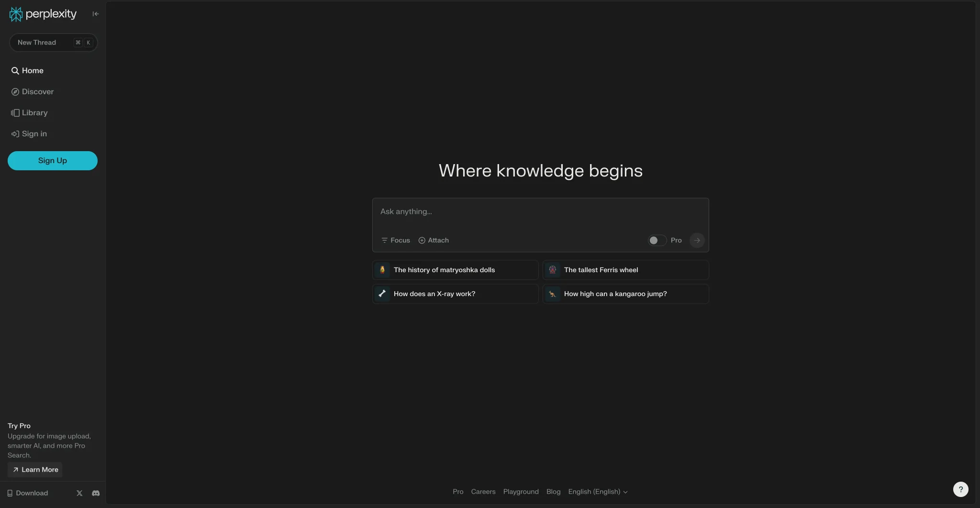The image size is (980, 508).
Task: Type in the Ask anything field
Action: (540, 212)
